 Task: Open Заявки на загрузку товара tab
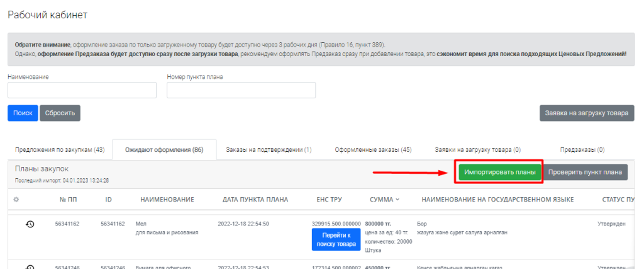click(x=477, y=150)
